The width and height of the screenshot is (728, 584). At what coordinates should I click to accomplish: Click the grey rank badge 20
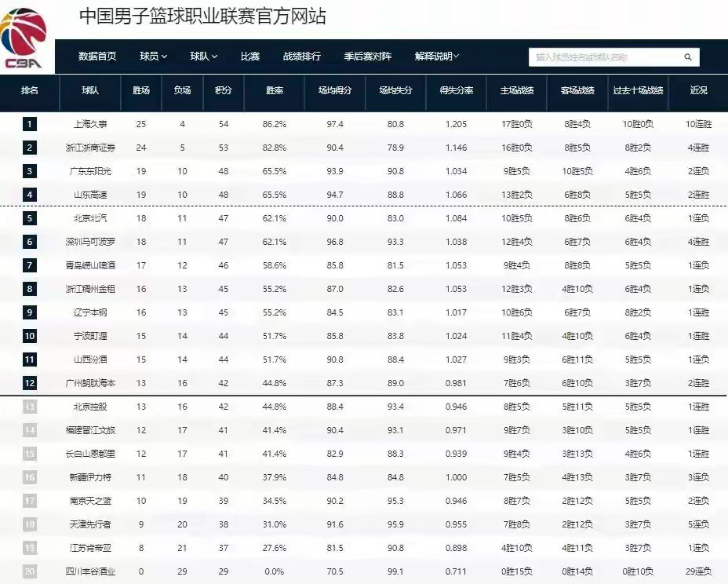click(29, 571)
